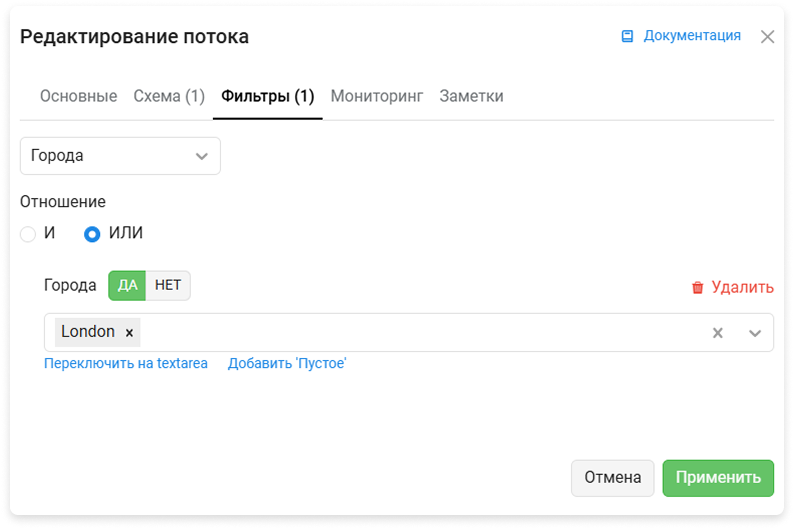Click the Отмена button
Screen dimensions: 794x529
[x=613, y=478]
